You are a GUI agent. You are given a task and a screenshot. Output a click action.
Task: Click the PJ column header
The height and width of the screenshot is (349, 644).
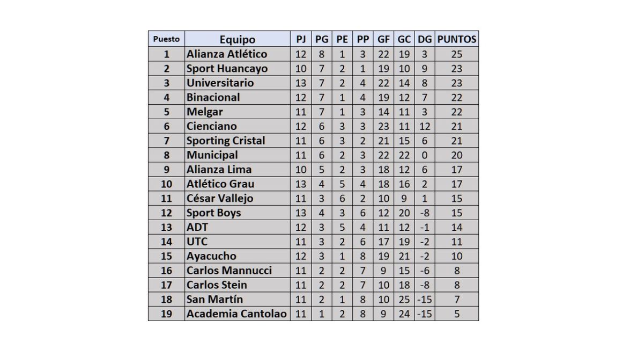pos(301,39)
